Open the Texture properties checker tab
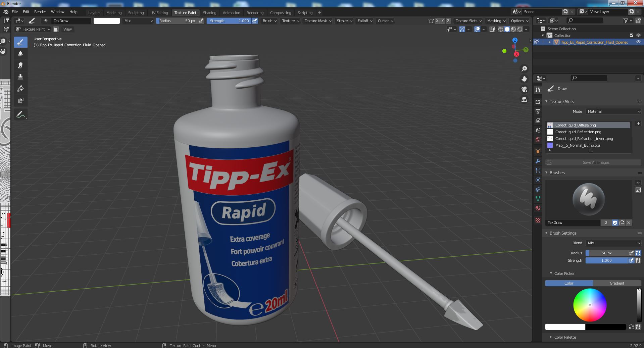The image size is (644, 348). tap(538, 220)
